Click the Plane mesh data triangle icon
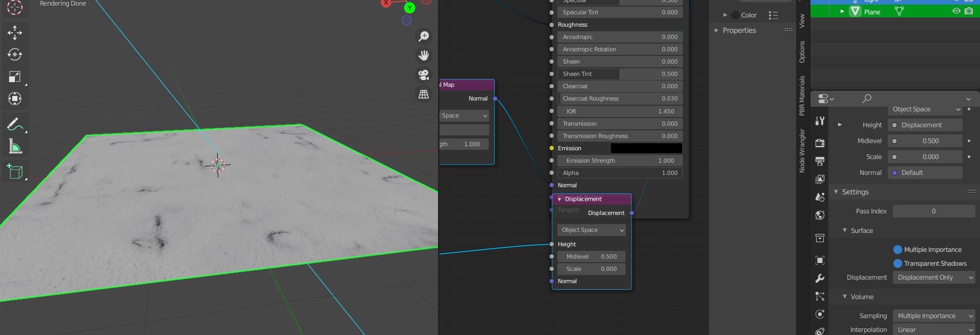This screenshot has height=335, width=980. pyautogui.click(x=899, y=11)
